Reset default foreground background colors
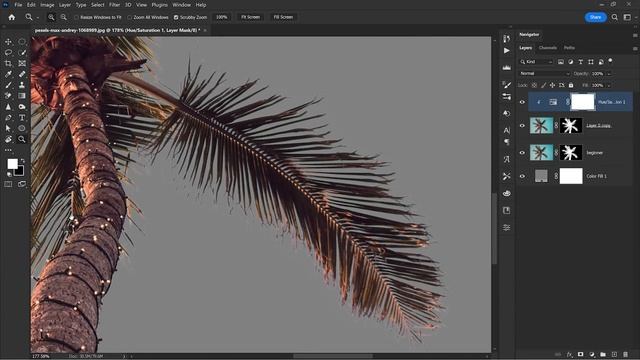Image resolution: width=640 pixels, height=360 pixels. pos(9,174)
